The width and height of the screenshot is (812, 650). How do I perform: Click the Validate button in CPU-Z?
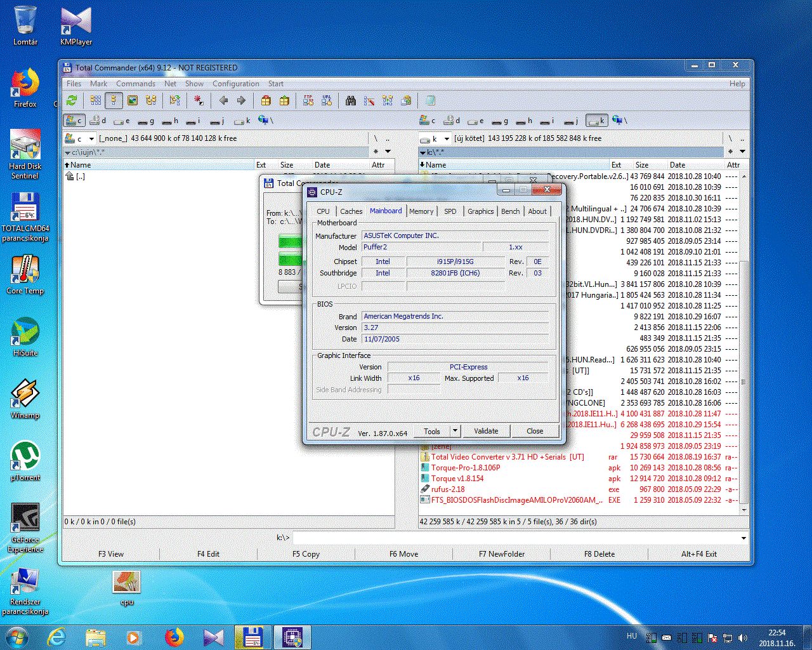click(486, 431)
